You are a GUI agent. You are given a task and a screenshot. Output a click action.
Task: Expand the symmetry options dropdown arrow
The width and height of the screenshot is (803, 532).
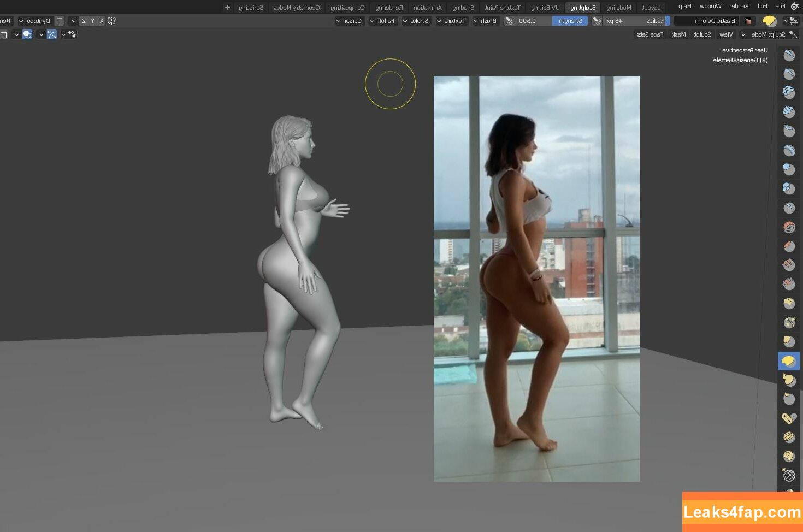pos(73,21)
